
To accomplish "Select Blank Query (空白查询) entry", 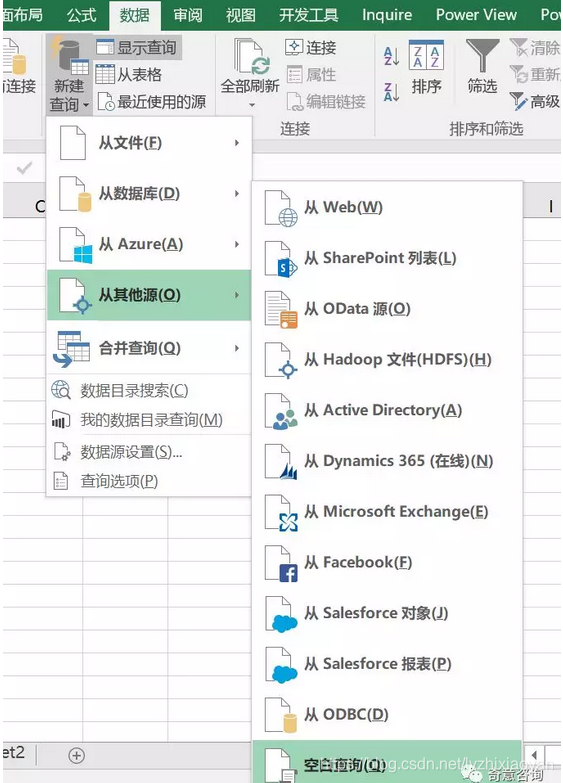I will [x=387, y=762].
